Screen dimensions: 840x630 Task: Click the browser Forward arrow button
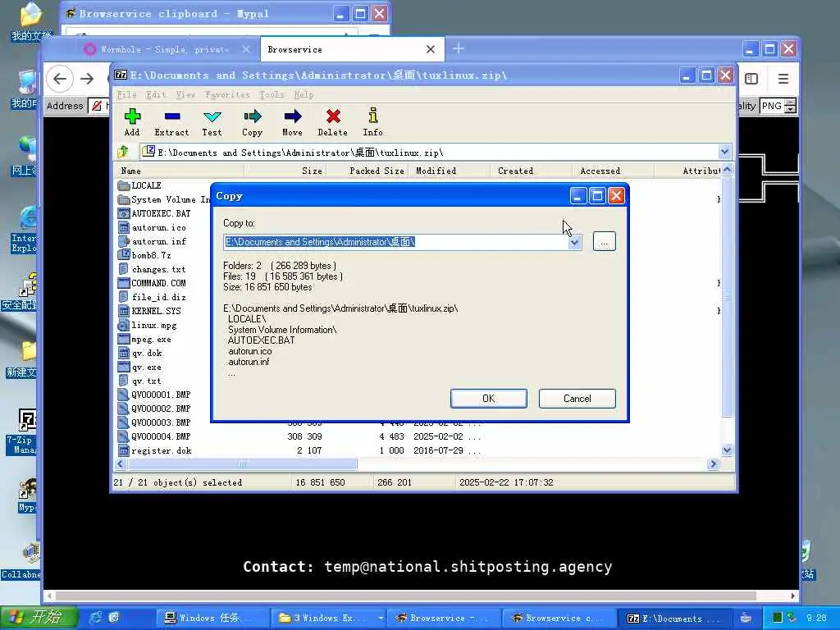tap(87, 80)
